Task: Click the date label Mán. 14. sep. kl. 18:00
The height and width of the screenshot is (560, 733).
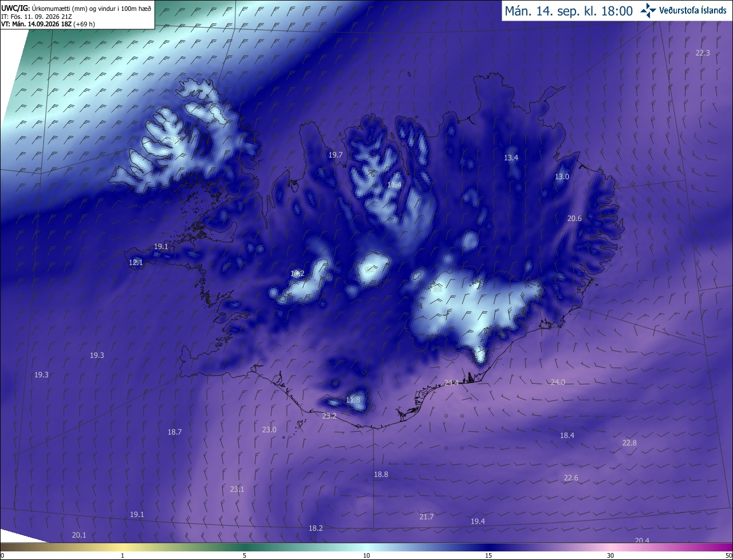Action: (568, 11)
